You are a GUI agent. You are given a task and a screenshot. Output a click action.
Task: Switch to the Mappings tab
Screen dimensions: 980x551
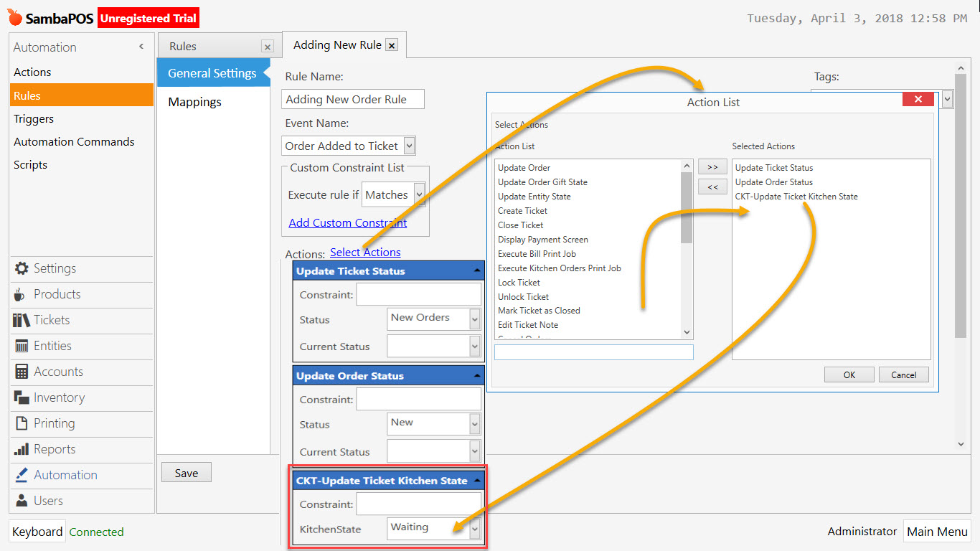point(194,101)
